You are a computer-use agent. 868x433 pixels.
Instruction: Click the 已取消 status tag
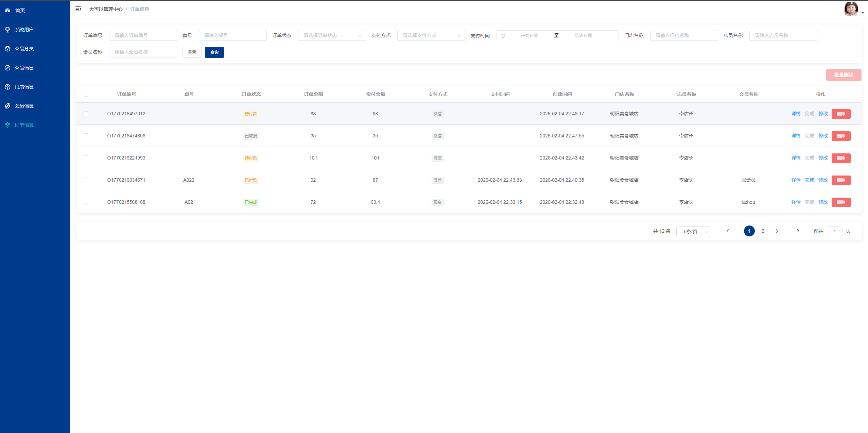point(251,136)
